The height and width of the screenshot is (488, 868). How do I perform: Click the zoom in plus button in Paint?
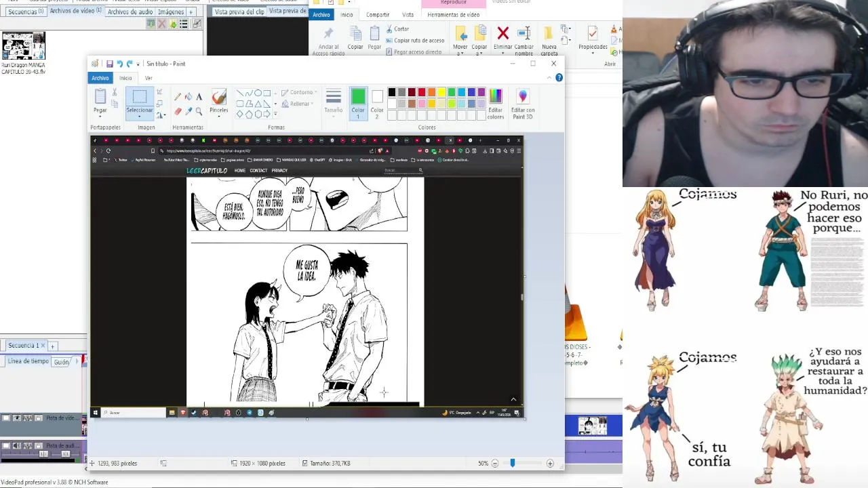point(550,464)
